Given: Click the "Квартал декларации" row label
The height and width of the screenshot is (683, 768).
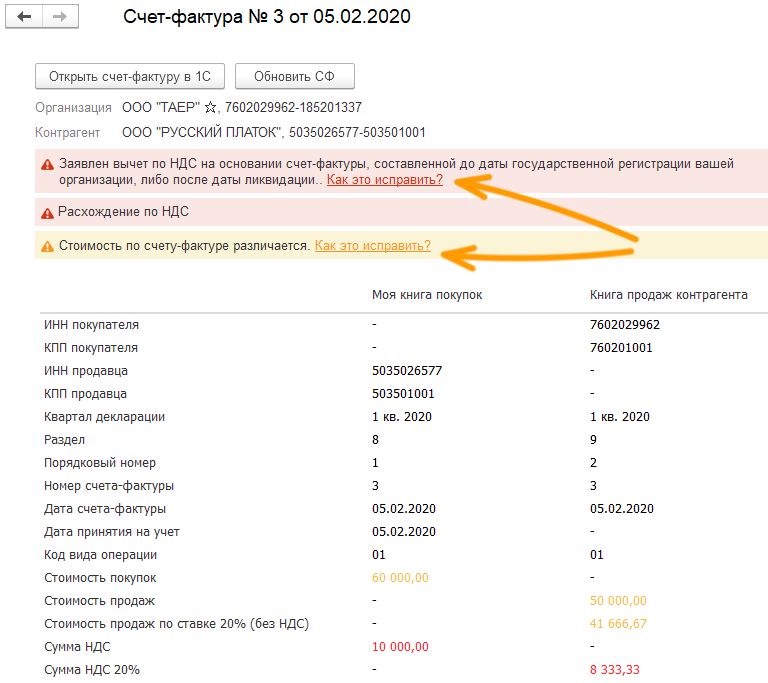Looking at the screenshot, I should [104, 417].
